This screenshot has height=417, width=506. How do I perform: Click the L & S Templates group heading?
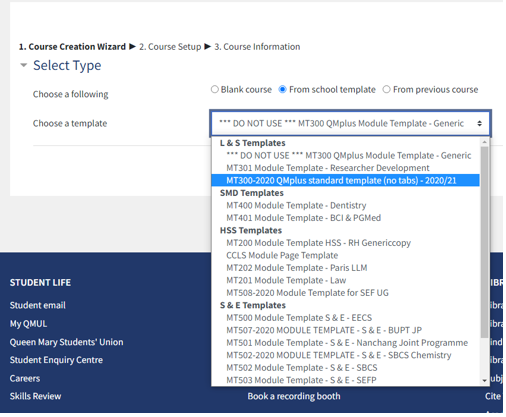pyautogui.click(x=253, y=143)
